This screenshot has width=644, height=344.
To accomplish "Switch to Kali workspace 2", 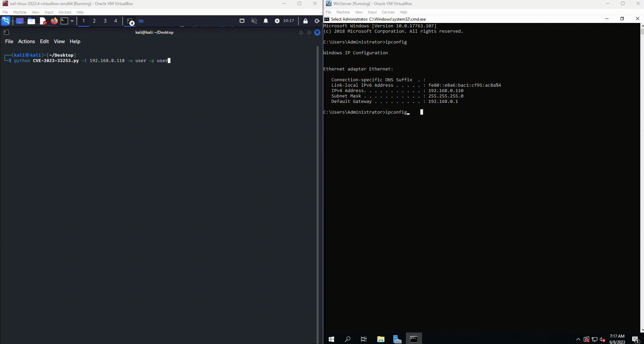I will coord(94,21).
